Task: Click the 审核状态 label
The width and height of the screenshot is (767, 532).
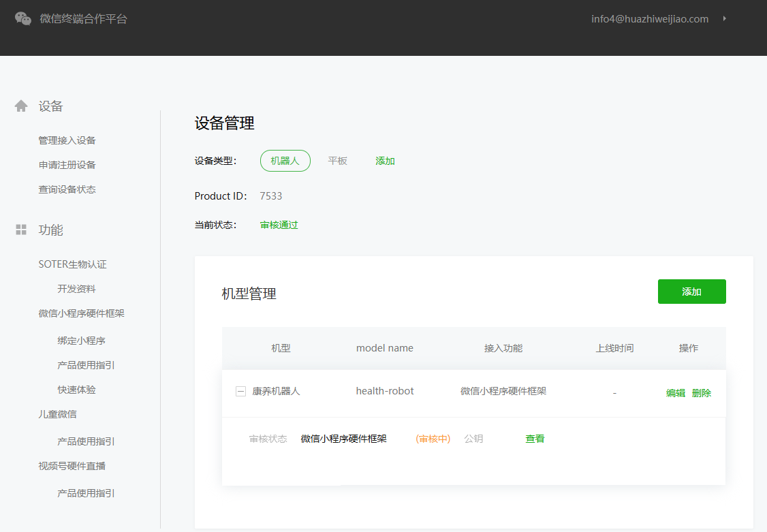Action: point(268,439)
